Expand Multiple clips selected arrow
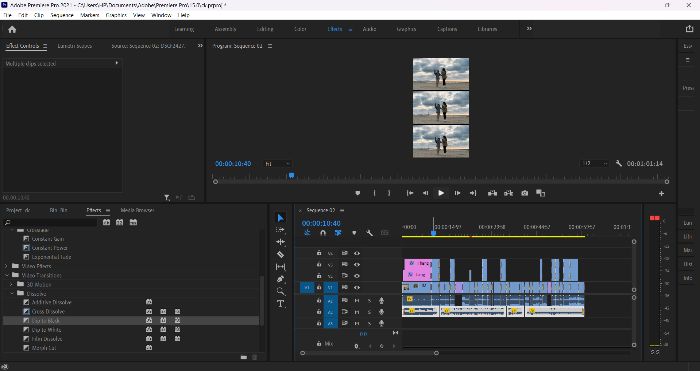 [x=117, y=63]
